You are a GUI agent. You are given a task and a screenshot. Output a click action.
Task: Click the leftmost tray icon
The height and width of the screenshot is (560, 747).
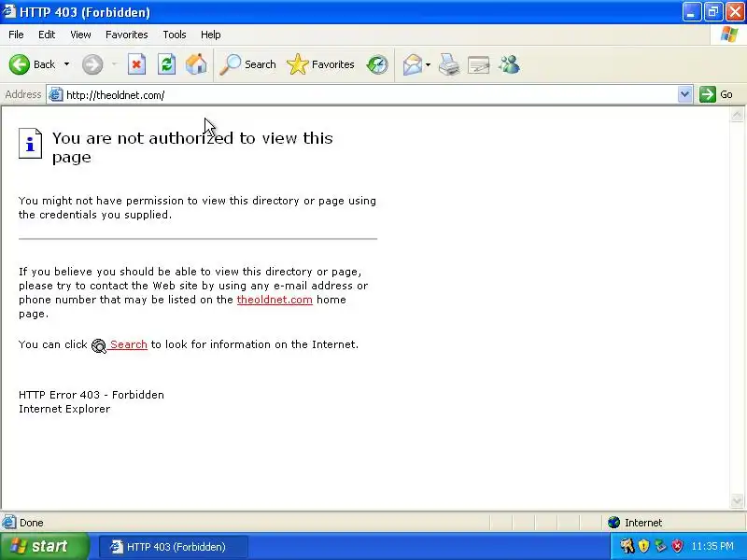click(627, 546)
